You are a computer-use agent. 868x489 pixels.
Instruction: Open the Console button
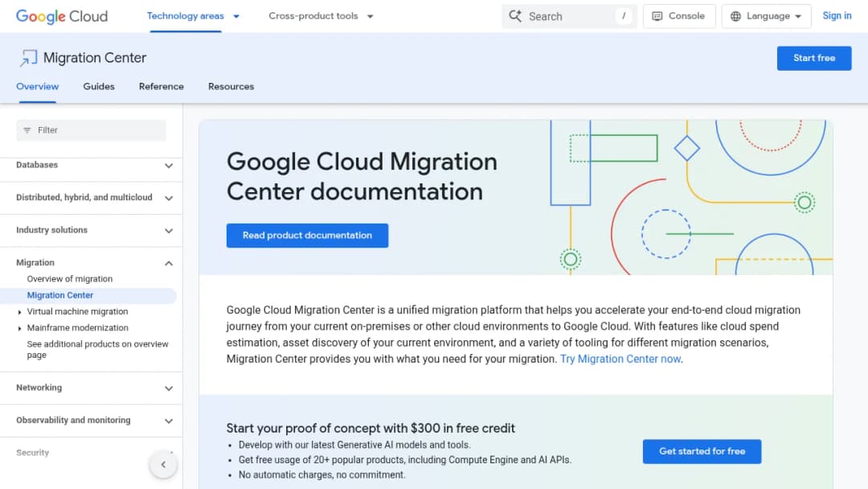678,16
